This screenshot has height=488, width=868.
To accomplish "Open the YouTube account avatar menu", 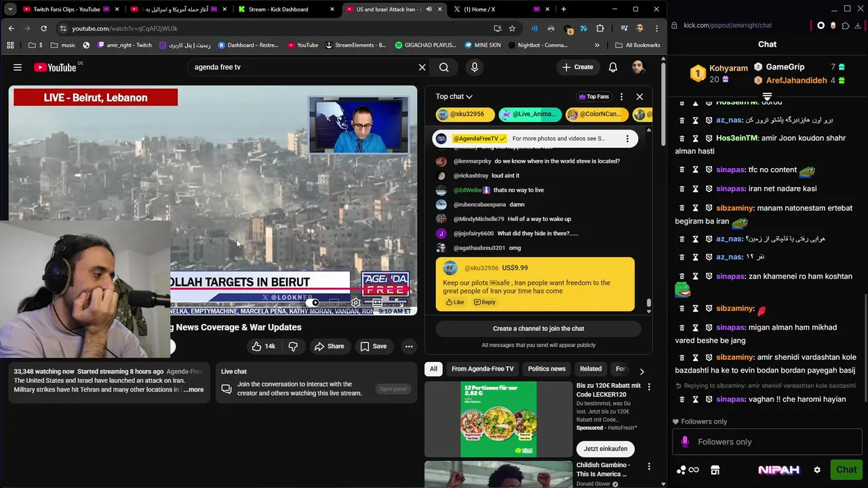I will coord(638,67).
